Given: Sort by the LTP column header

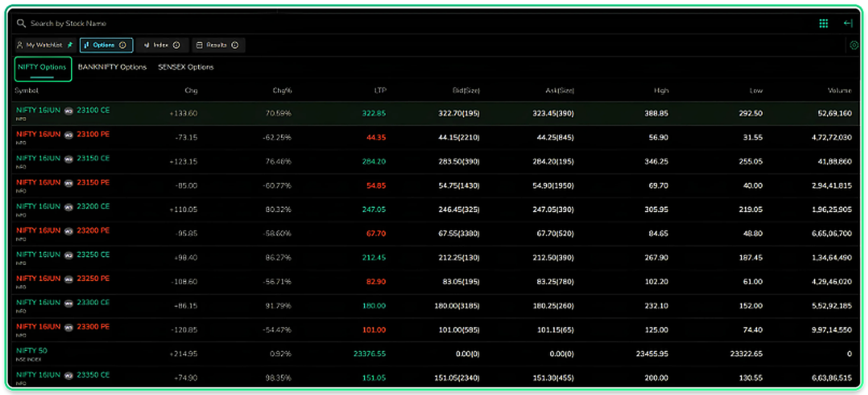Looking at the screenshot, I should point(380,91).
